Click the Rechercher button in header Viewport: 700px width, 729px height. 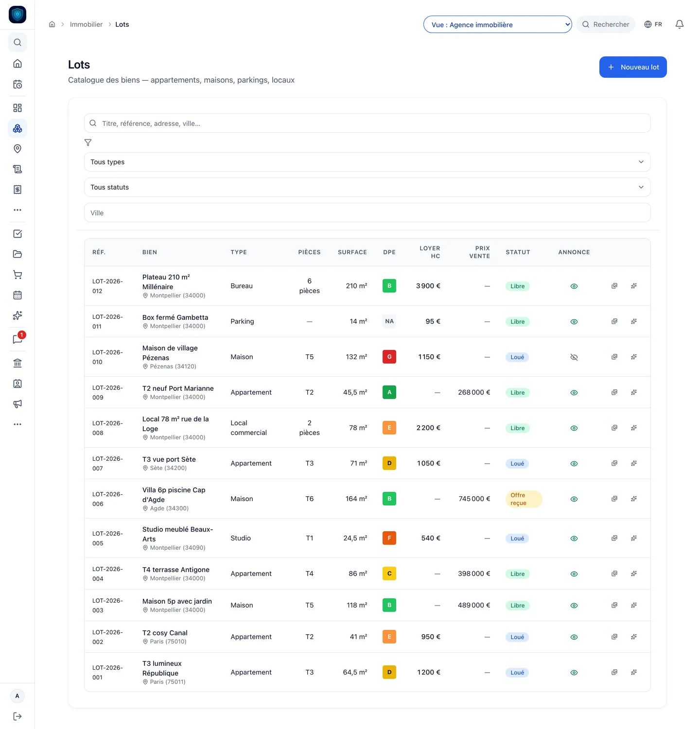coord(606,24)
